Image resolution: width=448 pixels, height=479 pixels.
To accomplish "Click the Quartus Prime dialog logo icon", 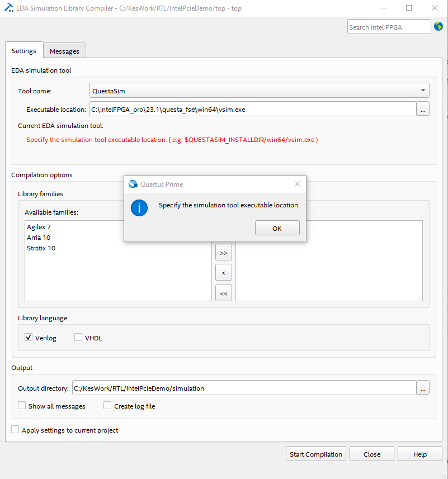I will (x=133, y=184).
